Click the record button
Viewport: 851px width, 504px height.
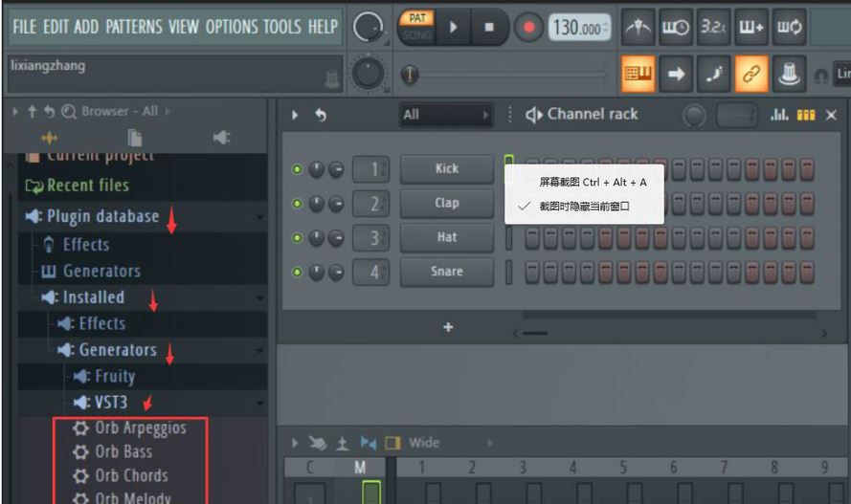(x=528, y=27)
